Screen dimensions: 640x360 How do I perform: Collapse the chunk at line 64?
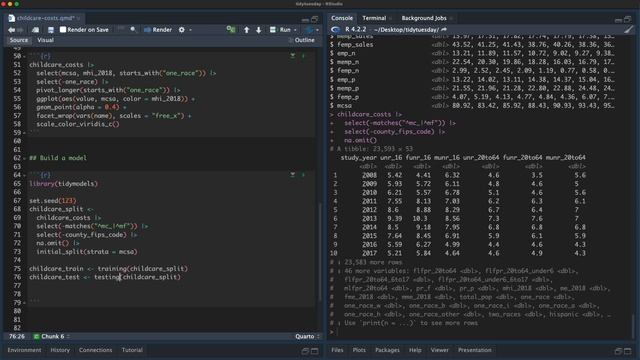point(24,175)
